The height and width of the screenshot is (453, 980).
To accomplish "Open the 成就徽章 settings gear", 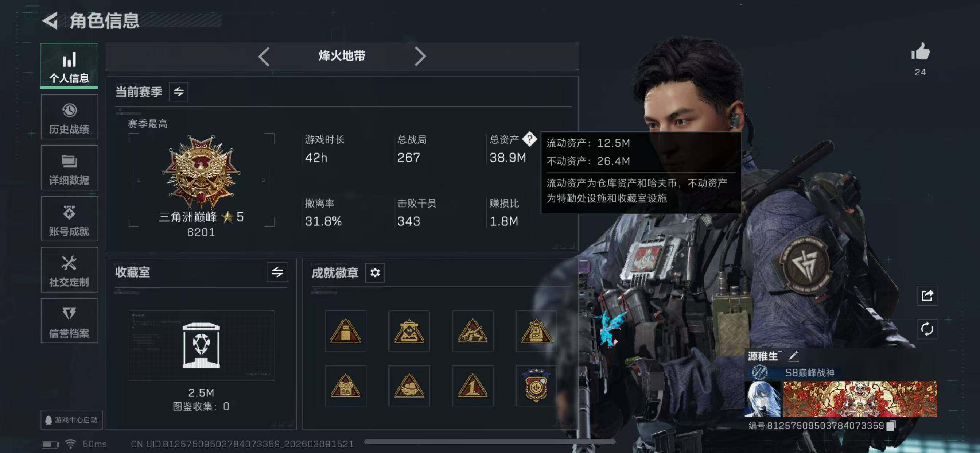I will click(375, 272).
